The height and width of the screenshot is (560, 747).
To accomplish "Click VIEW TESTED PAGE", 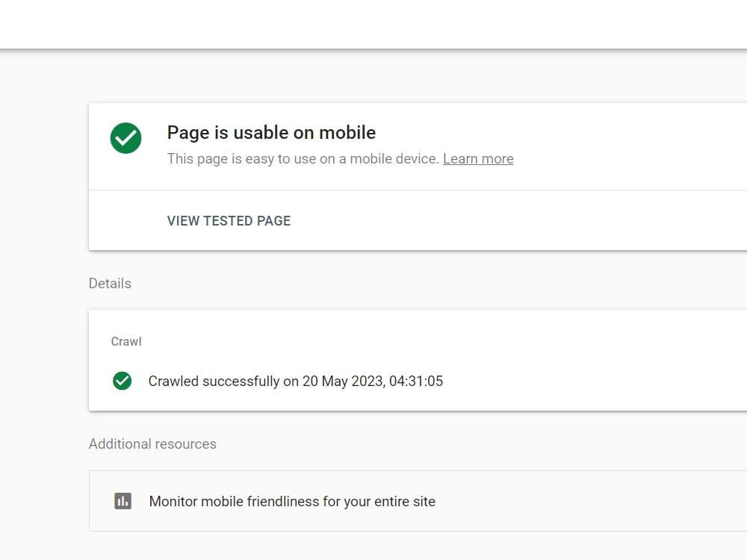I will [x=229, y=220].
